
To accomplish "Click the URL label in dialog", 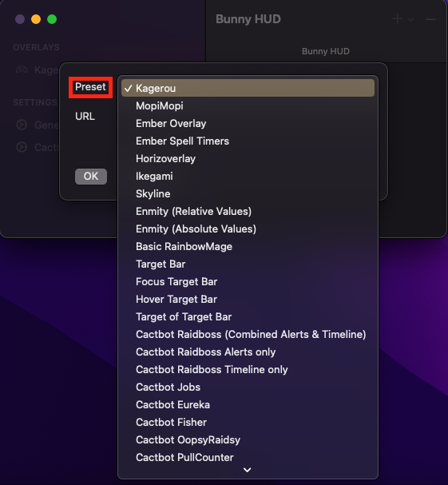I will [85, 117].
